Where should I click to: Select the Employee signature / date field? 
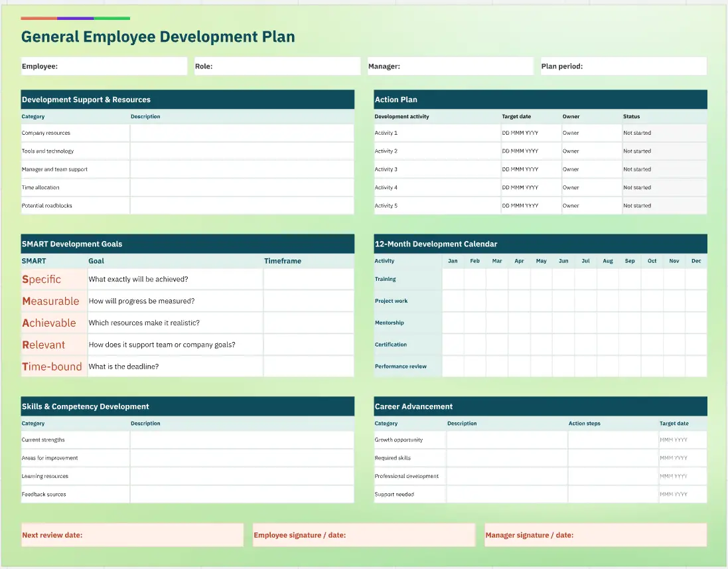click(364, 535)
